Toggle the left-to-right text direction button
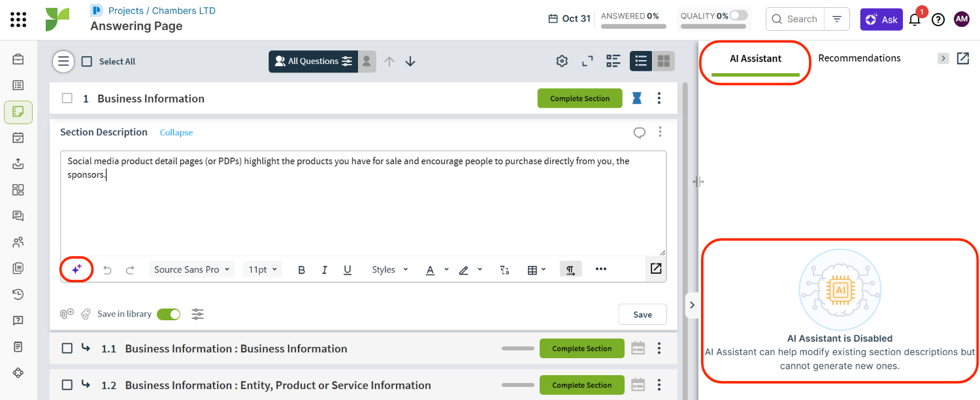 570,270
